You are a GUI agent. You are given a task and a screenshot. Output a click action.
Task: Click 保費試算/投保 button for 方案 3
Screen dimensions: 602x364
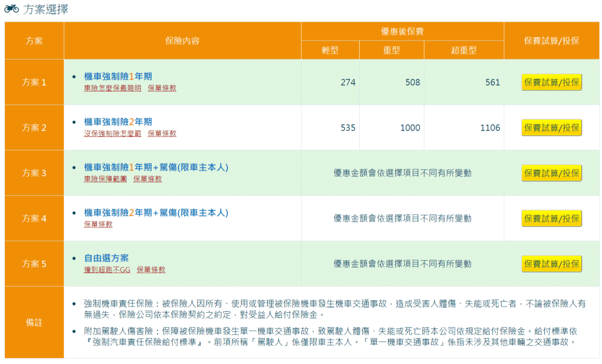(x=552, y=173)
